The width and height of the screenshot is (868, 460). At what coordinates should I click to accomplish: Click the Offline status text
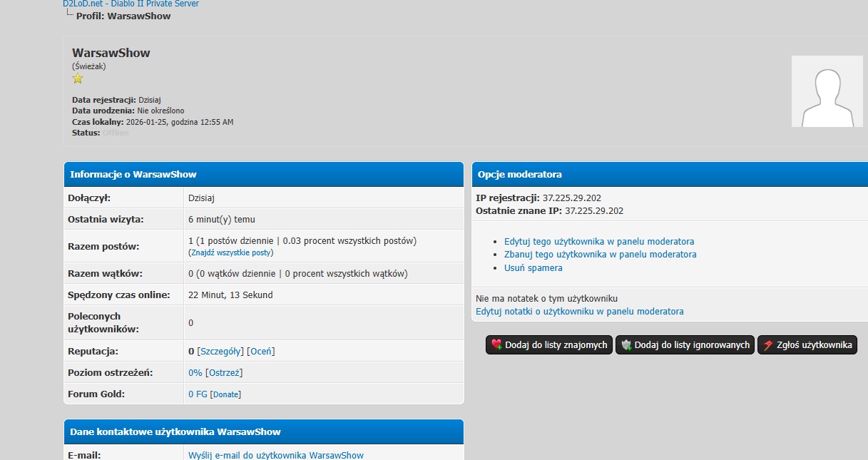click(116, 133)
